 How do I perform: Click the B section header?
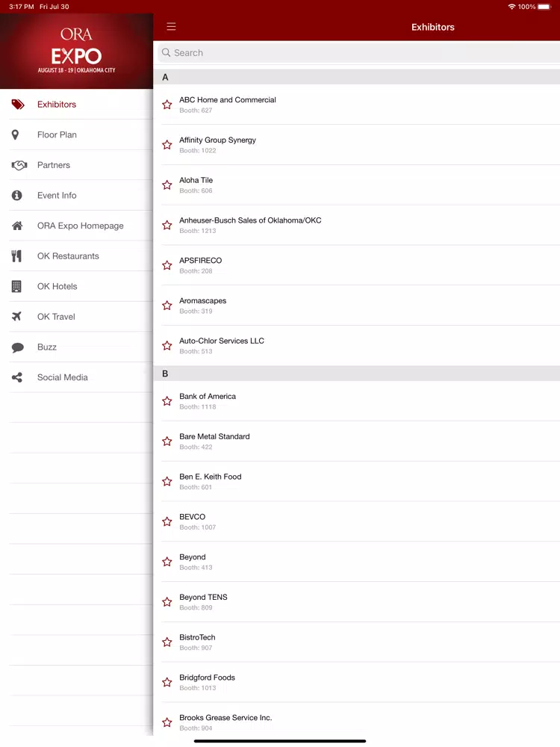point(357,373)
